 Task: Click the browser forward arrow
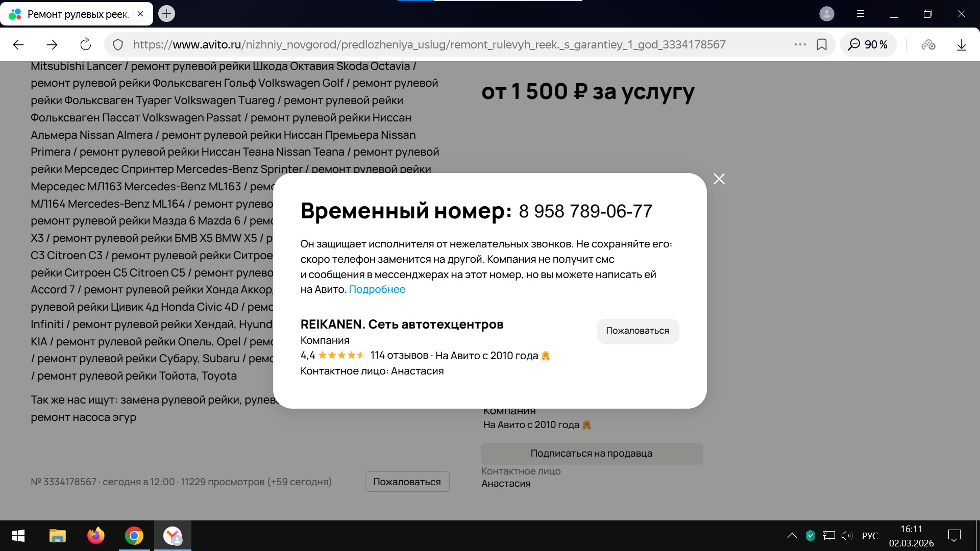tap(52, 45)
